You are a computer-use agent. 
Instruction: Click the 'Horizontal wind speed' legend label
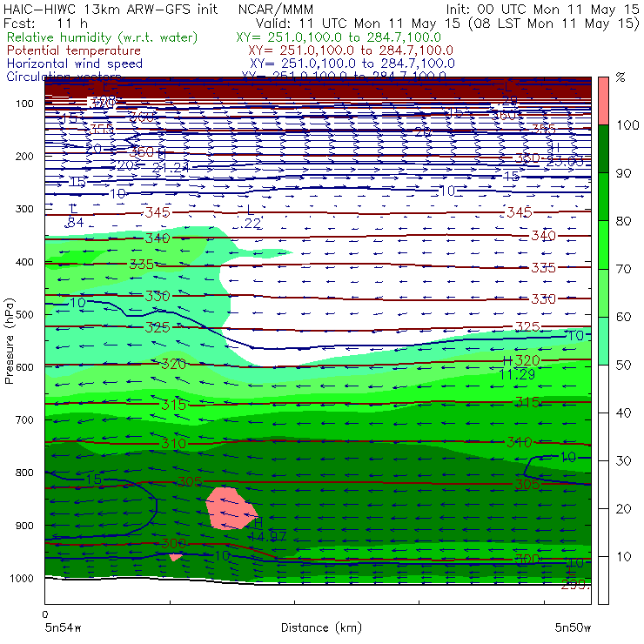coord(75,64)
